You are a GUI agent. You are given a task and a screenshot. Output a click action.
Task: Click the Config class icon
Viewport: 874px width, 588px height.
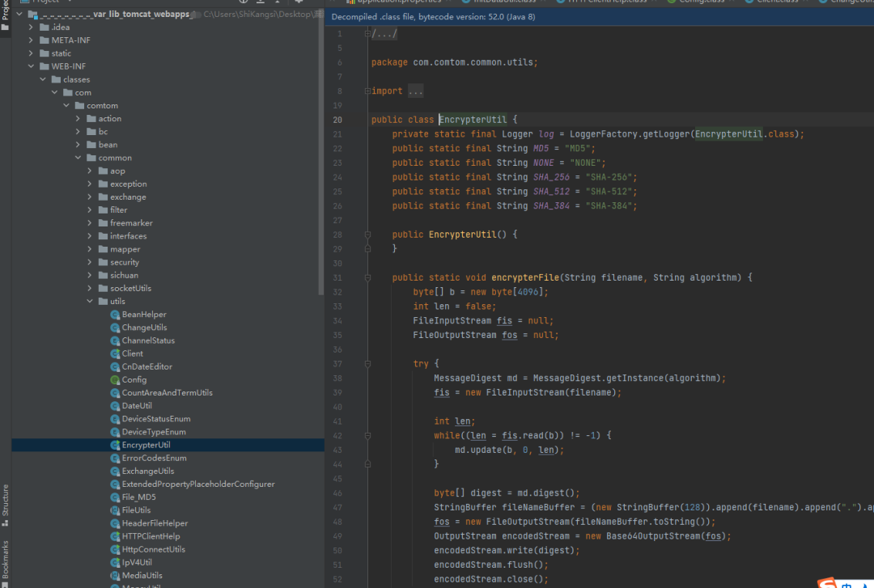pyautogui.click(x=115, y=379)
